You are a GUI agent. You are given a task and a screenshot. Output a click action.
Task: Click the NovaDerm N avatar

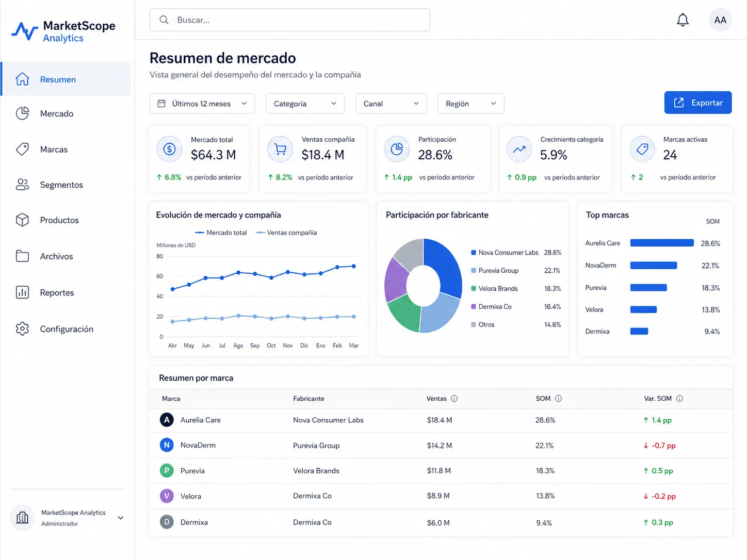(167, 445)
